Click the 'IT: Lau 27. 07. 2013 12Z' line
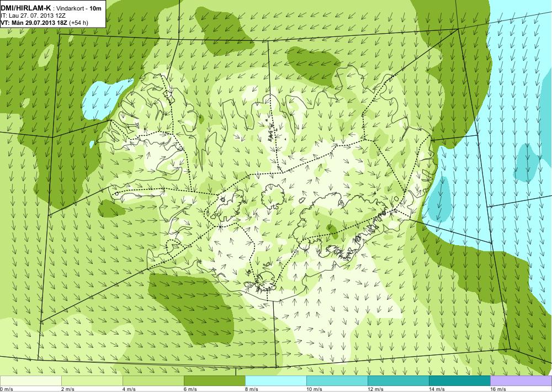The image size is (552, 392). pyautogui.click(x=33, y=15)
